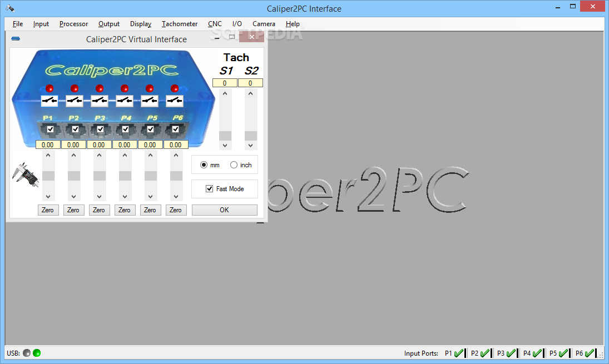This screenshot has width=609, height=364.
Task: Click the P3 red LED indicator
Action: [x=100, y=88]
